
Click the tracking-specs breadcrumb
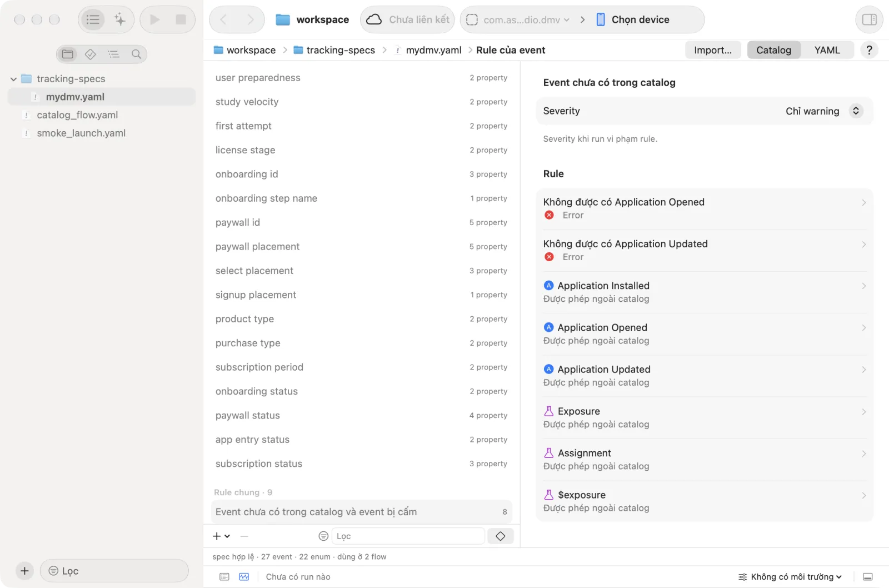click(334, 50)
